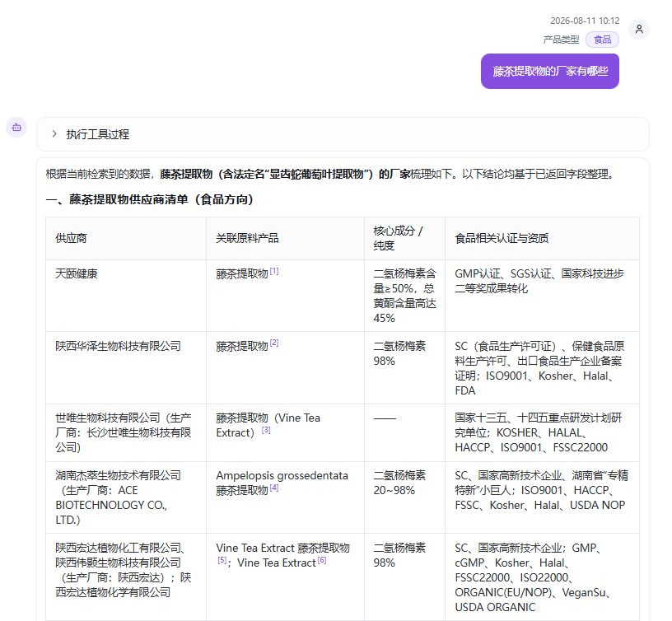This screenshot has width=672, height=621.
Task: Open citation reference [3]
Action: coord(266,430)
